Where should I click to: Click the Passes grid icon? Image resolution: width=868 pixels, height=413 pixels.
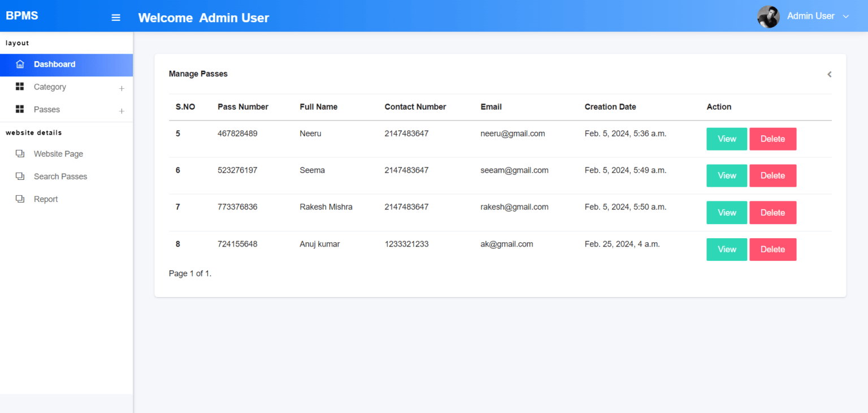click(x=20, y=109)
